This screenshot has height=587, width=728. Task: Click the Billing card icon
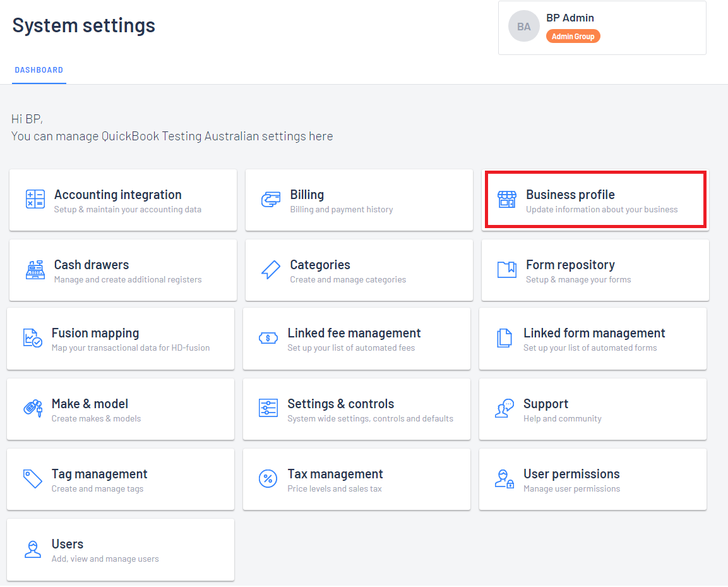(x=271, y=200)
